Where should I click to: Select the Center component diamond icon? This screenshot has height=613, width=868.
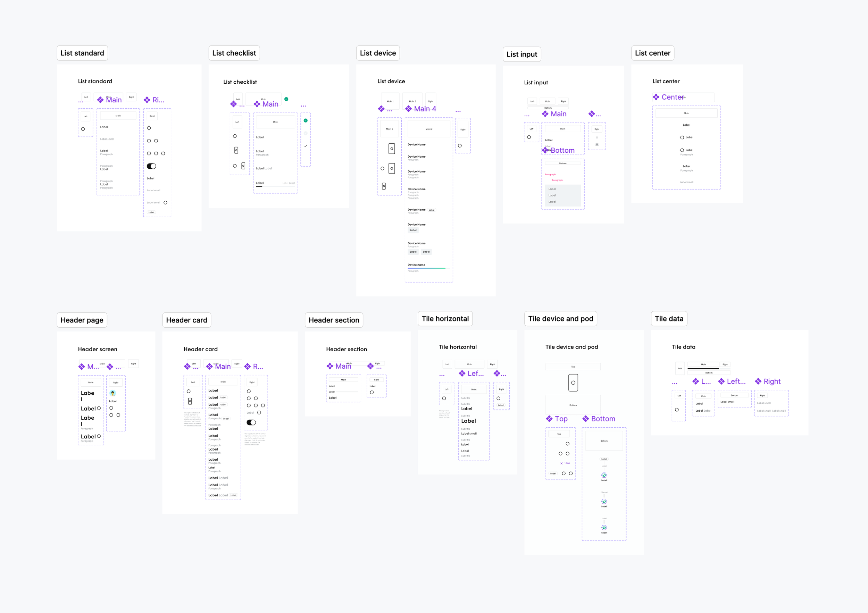pos(656,97)
